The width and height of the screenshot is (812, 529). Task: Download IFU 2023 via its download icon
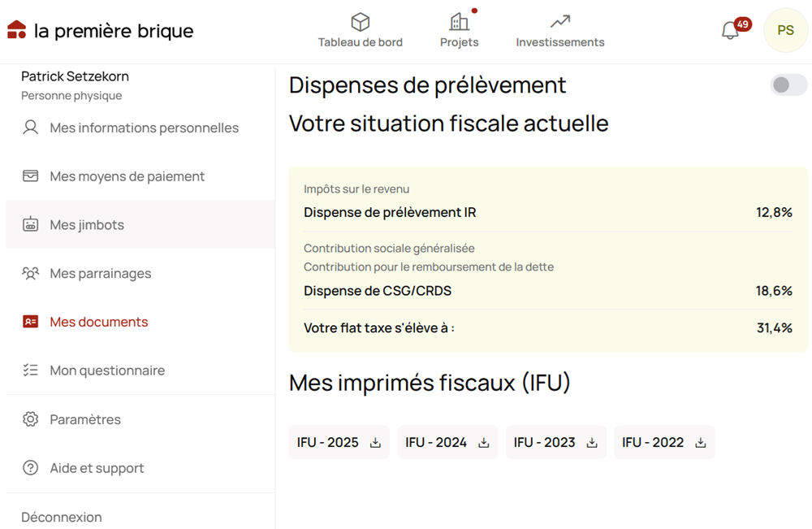pyautogui.click(x=592, y=443)
